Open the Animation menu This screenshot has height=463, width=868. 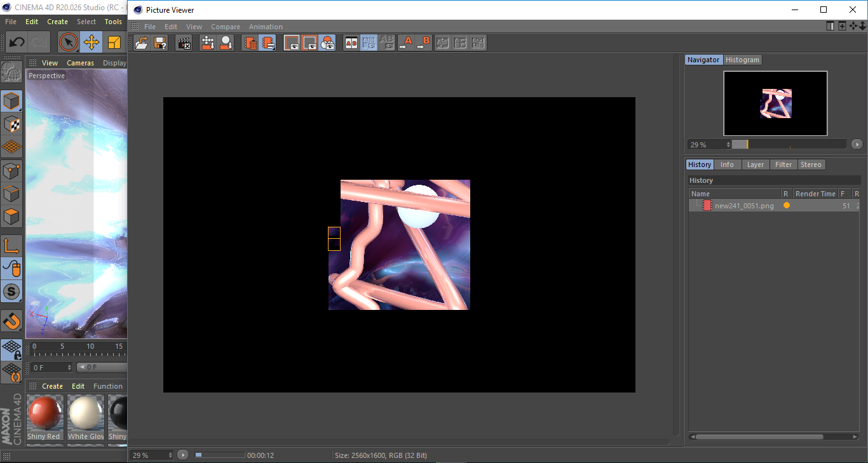click(x=266, y=27)
